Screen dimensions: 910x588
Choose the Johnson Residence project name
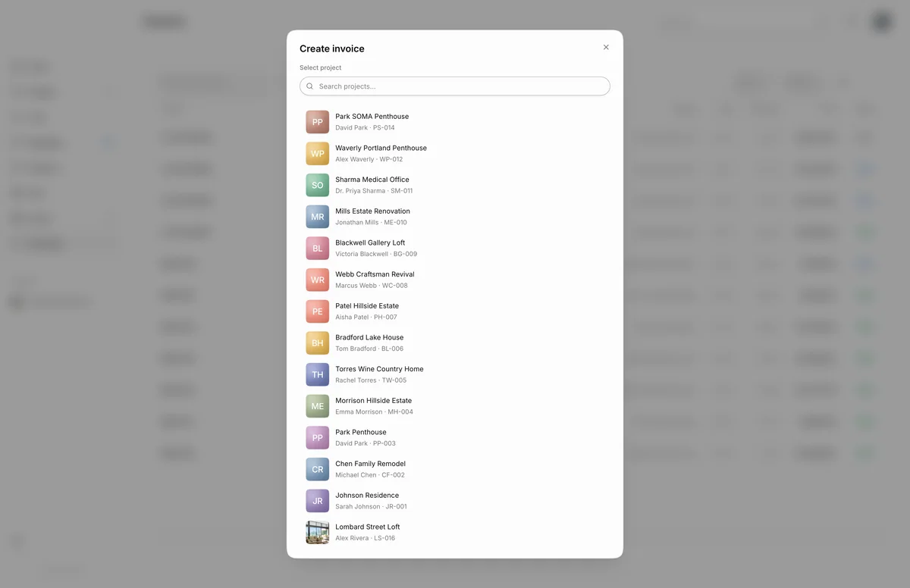[367, 496]
